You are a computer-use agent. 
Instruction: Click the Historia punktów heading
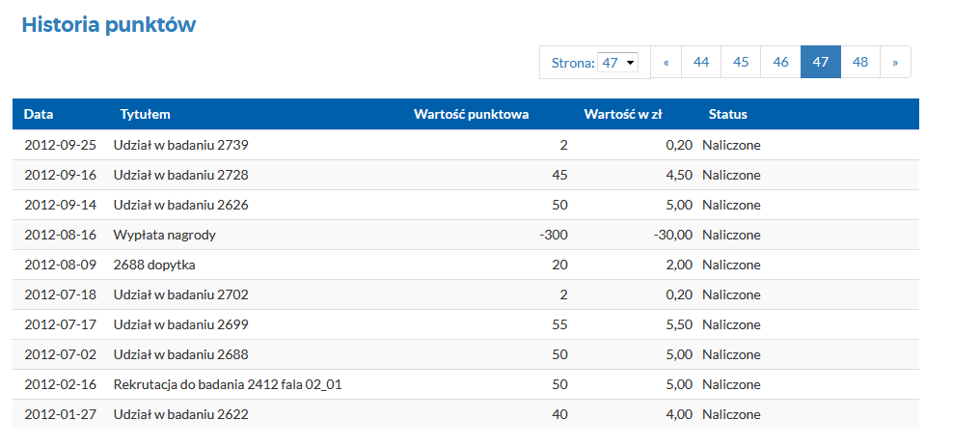[x=109, y=25]
